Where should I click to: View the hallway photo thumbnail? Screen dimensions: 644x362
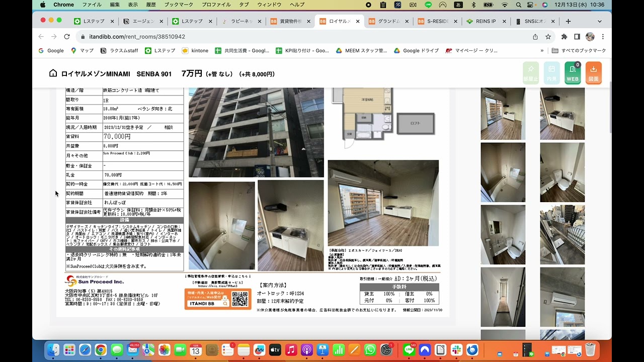[x=503, y=297]
